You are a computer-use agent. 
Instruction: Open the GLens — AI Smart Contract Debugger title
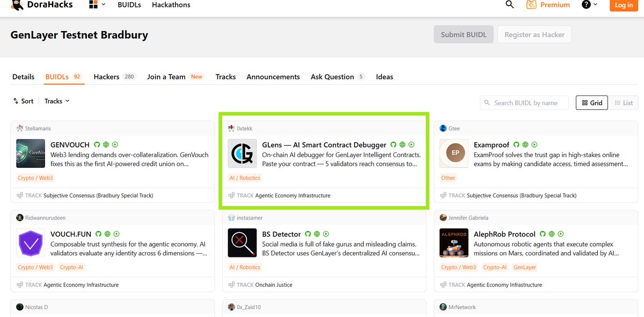[x=324, y=145]
